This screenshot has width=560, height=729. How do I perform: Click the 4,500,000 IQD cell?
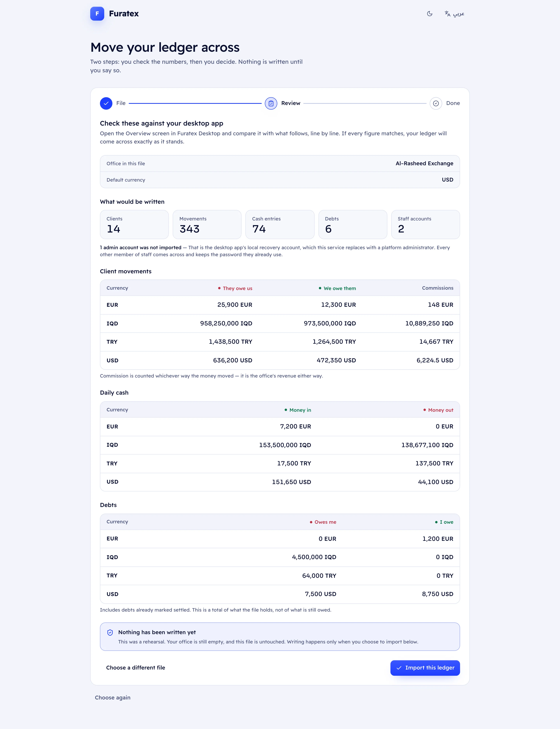tap(314, 557)
